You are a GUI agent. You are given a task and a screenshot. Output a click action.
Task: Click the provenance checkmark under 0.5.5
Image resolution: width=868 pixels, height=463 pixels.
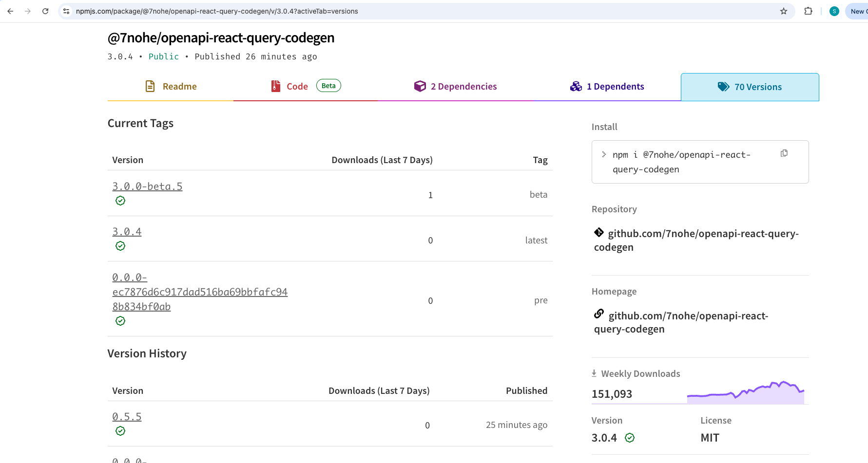coord(120,431)
